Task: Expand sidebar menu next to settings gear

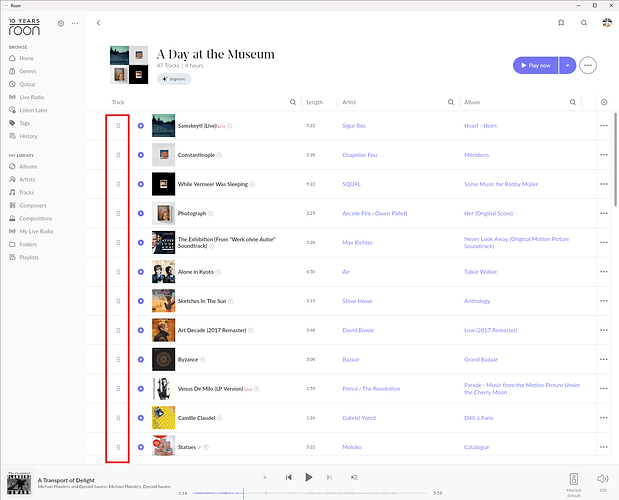Action: (x=76, y=23)
